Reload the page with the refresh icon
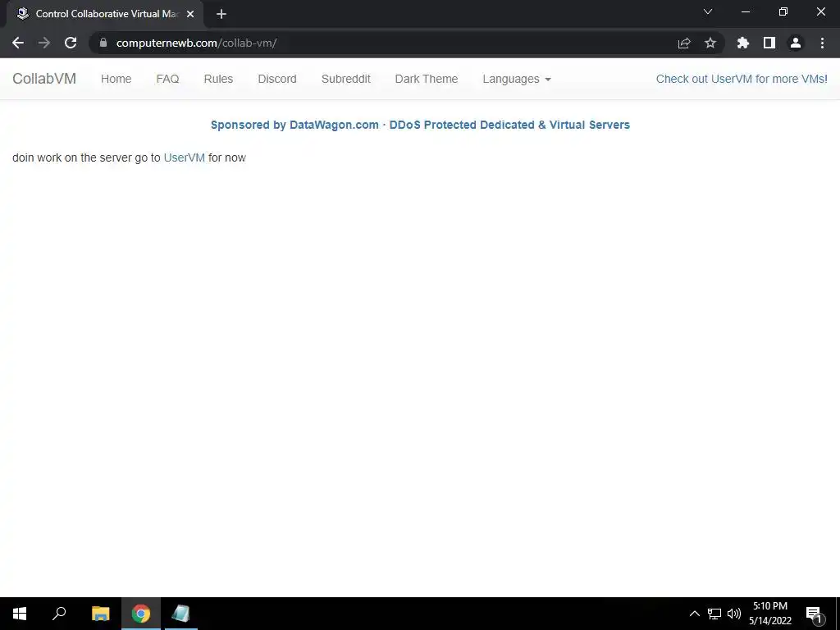Viewport: 840px width, 630px height. [x=71, y=43]
